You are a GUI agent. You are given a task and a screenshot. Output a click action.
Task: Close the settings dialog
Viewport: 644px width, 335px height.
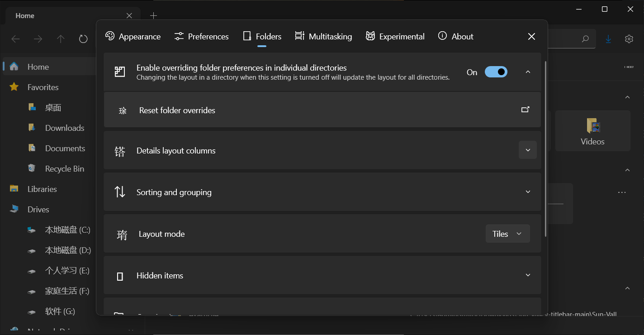531,36
